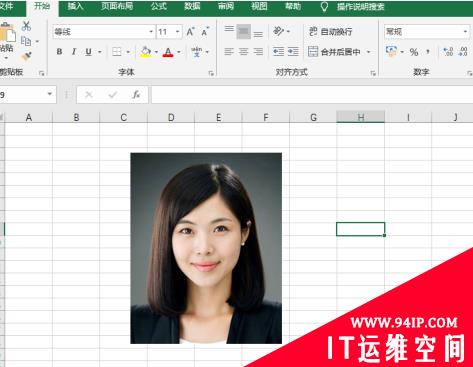Open font color dropdown arrow
Screen dimensions: 473x367
pos(179,52)
